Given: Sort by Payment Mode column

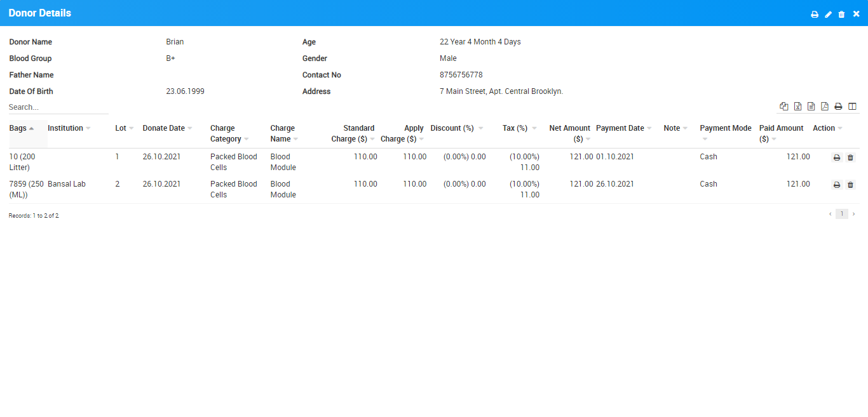Looking at the screenshot, I should pyautogui.click(x=725, y=128).
